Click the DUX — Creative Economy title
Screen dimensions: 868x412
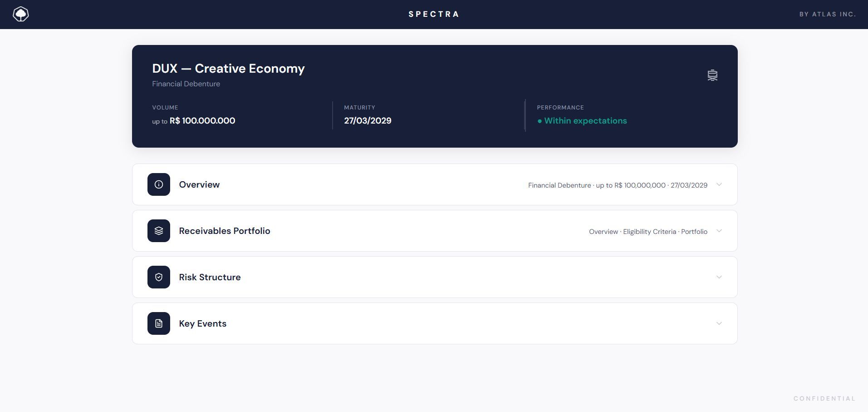(x=228, y=69)
